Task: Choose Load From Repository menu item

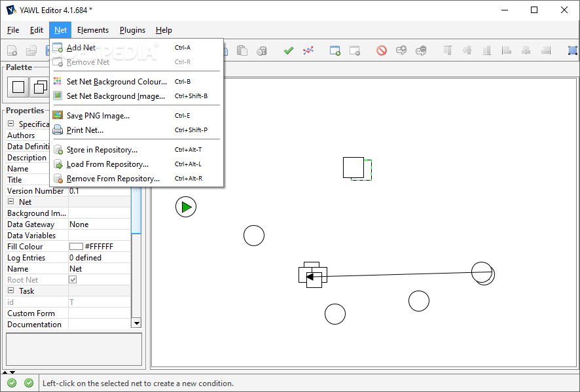Action: [137, 164]
